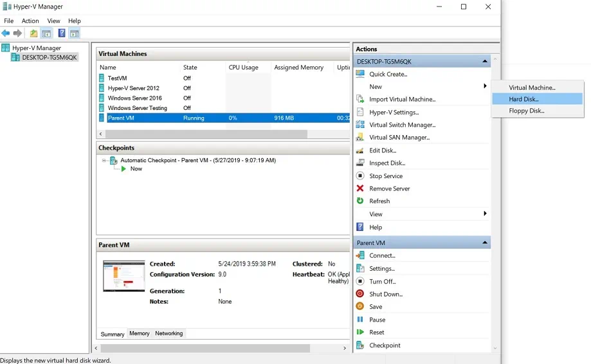Click the Pause icon for Parent VM
The image size is (591, 364).
[x=360, y=320]
